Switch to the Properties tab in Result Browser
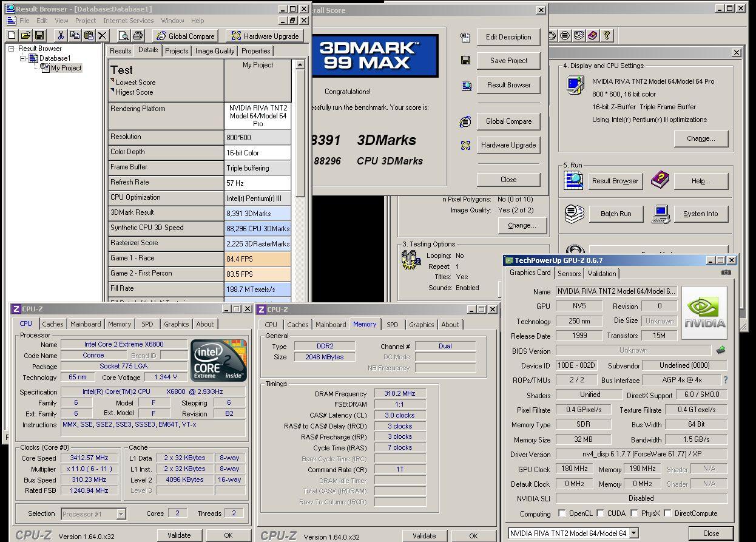The image size is (756, 542). click(x=255, y=51)
